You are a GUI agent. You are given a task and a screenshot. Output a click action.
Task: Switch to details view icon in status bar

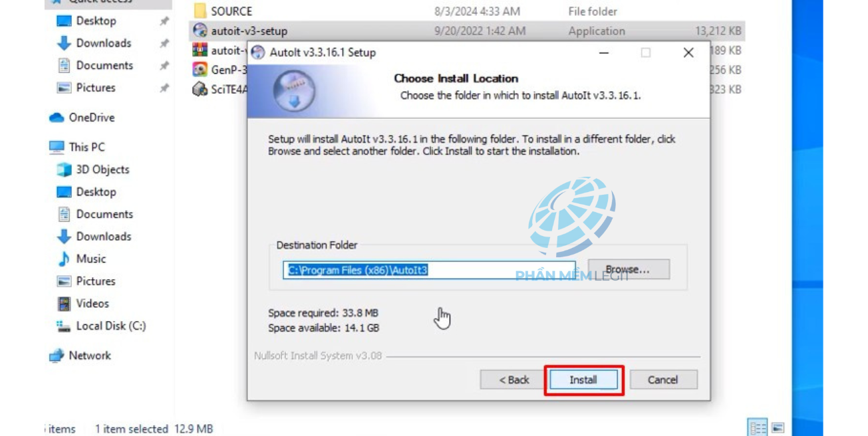point(757,428)
